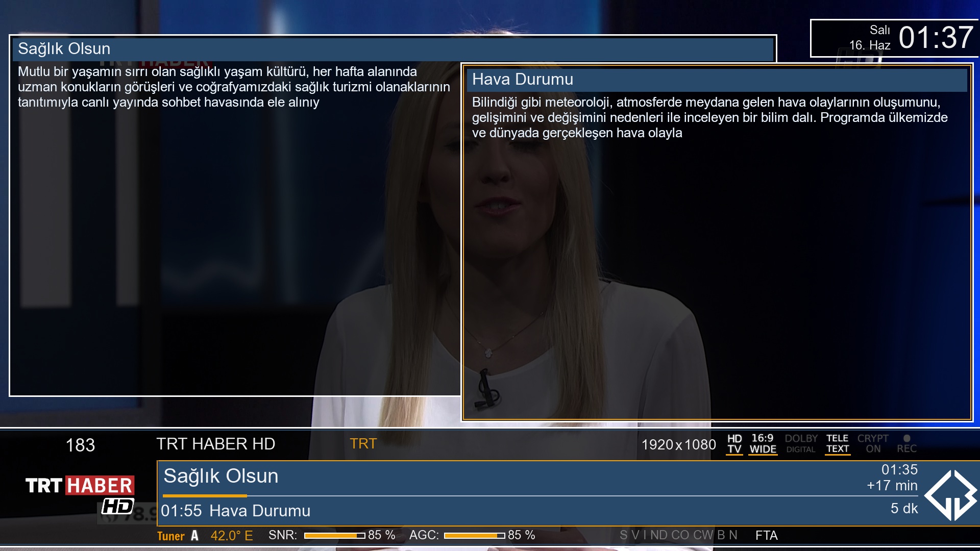Click the orange TRT provider label
This screenshot has height=551, width=980.
363,444
